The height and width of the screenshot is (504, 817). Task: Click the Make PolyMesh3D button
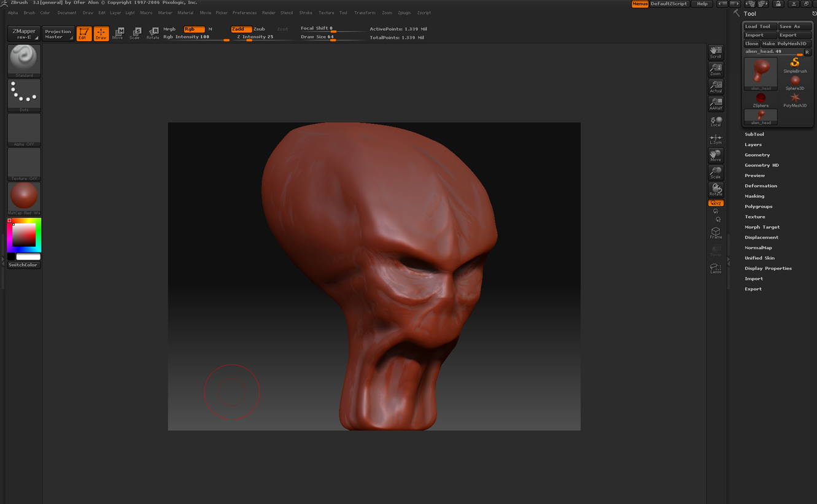click(x=786, y=44)
